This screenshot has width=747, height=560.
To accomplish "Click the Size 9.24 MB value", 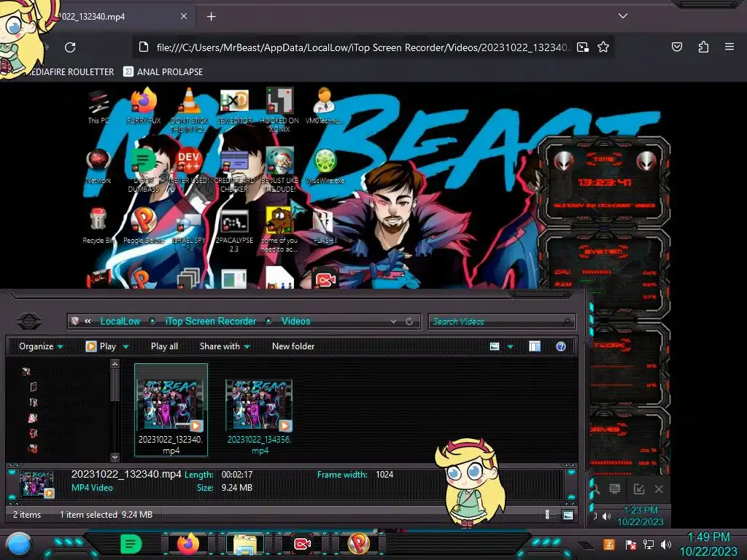I will click(237, 488).
